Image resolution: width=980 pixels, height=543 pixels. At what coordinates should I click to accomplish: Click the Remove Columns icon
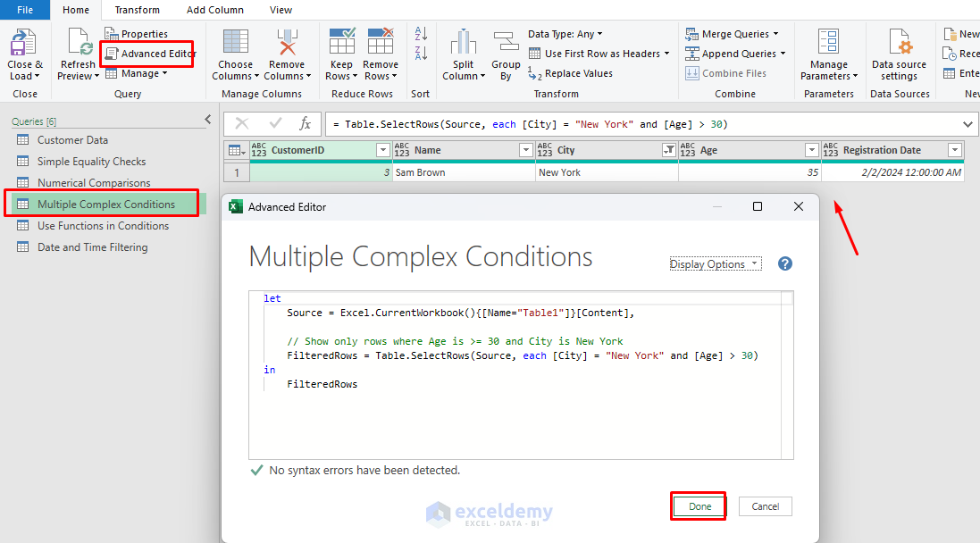click(288, 43)
